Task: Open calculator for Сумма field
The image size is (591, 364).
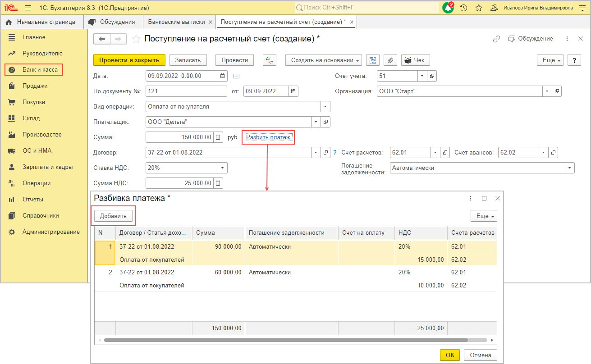Action: [x=218, y=137]
